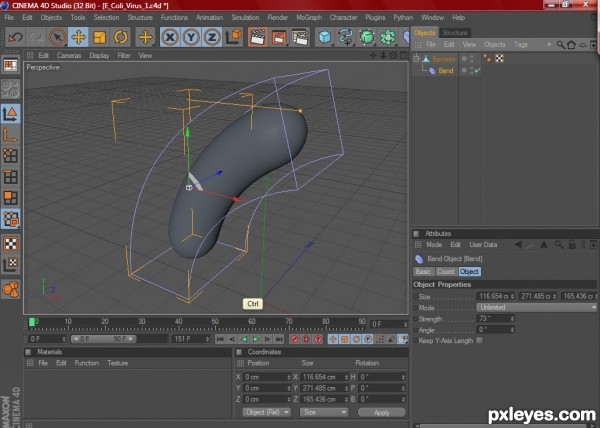Click the Apply button
Viewport: 600px width, 428px height.
[382, 412]
